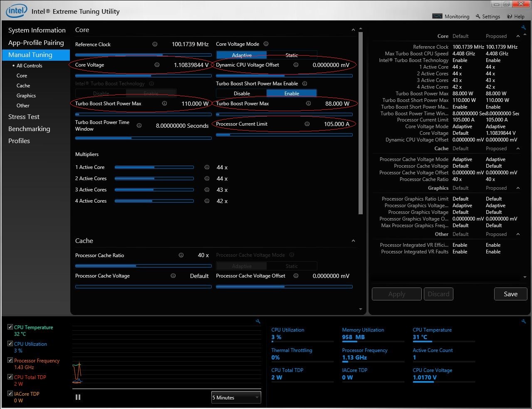Click the info icon beside Reference Clock
This screenshot has width=532, height=409.
[155, 44]
